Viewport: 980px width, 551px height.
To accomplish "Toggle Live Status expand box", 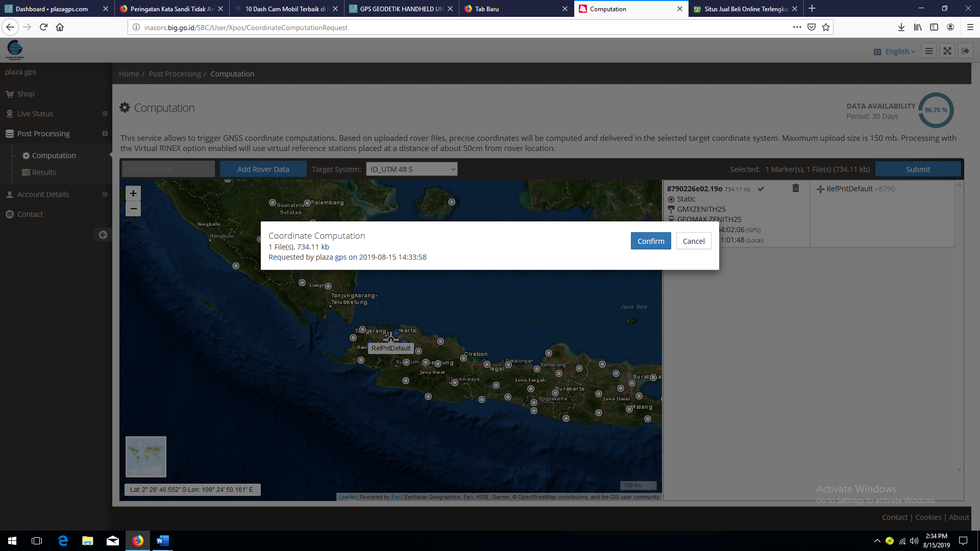I will click(x=105, y=114).
